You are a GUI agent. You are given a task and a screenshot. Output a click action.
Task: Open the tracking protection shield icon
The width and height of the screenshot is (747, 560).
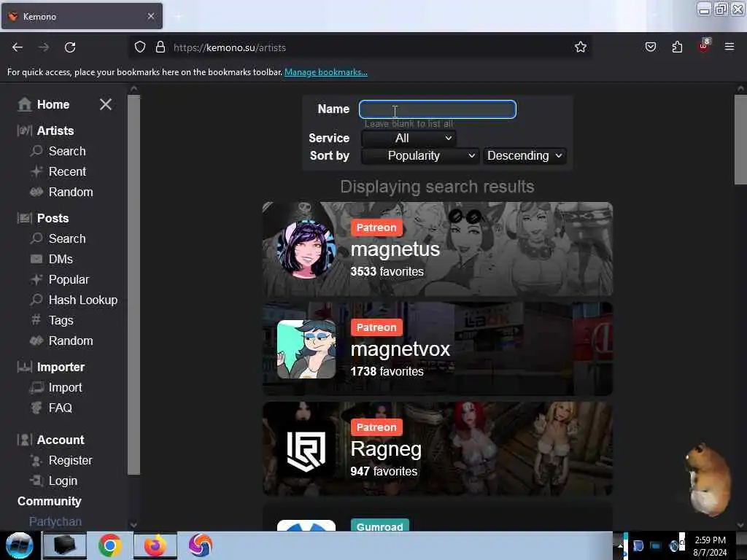click(x=139, y=47)
